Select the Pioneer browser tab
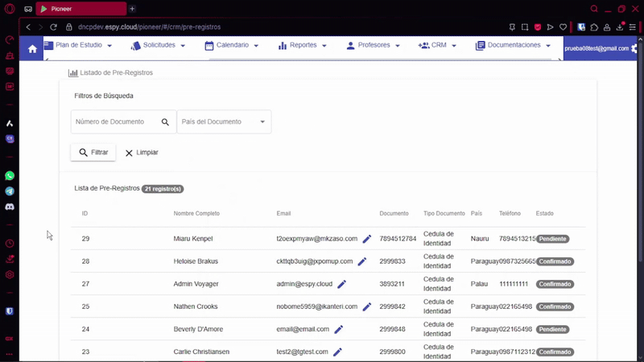Viewport: 644px width, 362px height. tap(80, 9)
